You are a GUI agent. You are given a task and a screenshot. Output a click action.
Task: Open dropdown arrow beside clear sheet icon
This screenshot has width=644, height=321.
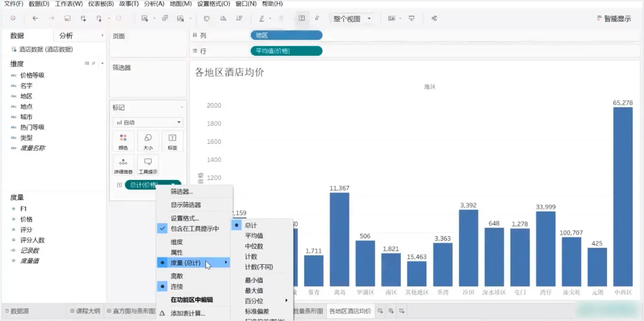[x=190, y=18]
